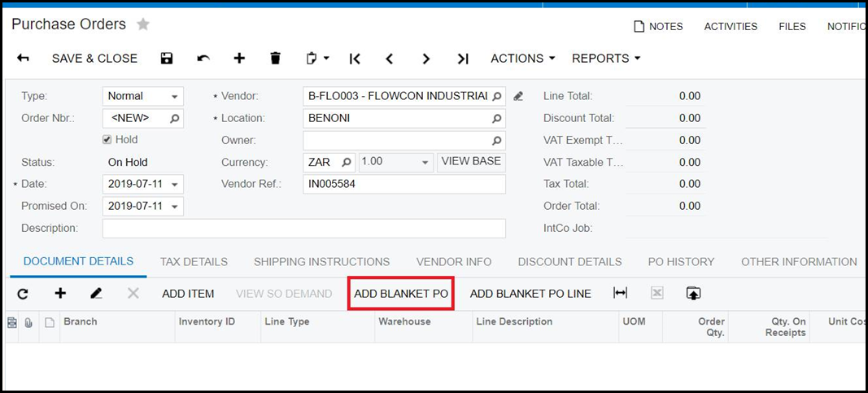
Task: Click the delete trash can icon
Action: point(275,59)
